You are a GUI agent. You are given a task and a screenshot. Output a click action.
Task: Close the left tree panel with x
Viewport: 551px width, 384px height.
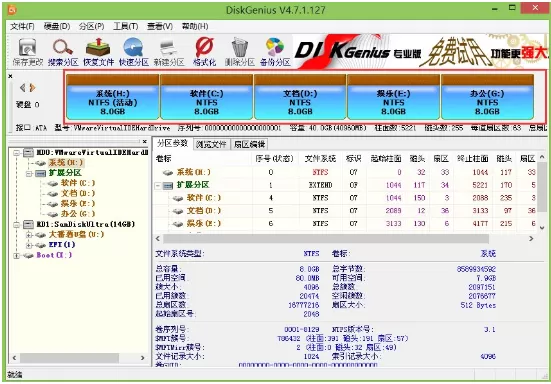tap(144, 141)
